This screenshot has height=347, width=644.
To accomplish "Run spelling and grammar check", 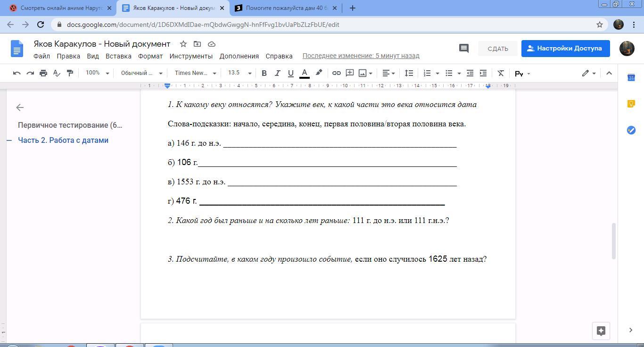I will (x=57, y=73).
